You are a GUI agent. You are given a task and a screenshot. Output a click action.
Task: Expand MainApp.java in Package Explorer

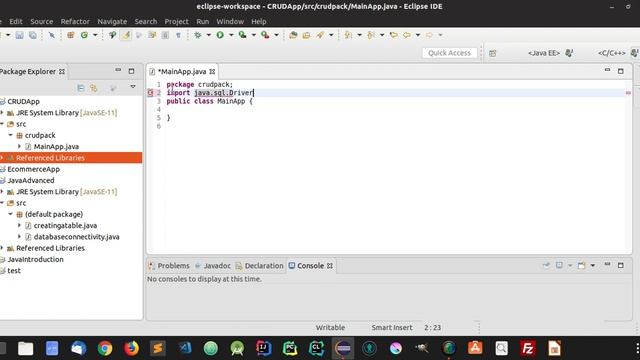click(x=19, y=146)
